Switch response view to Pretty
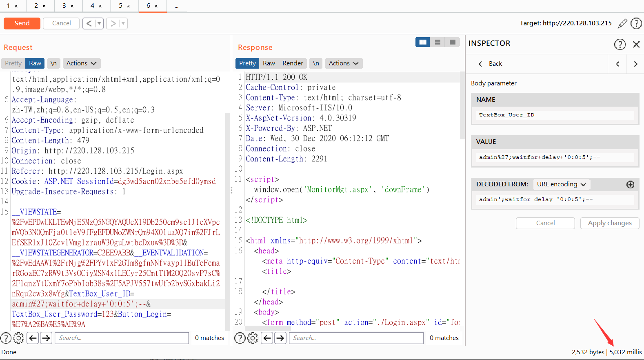 247,63
